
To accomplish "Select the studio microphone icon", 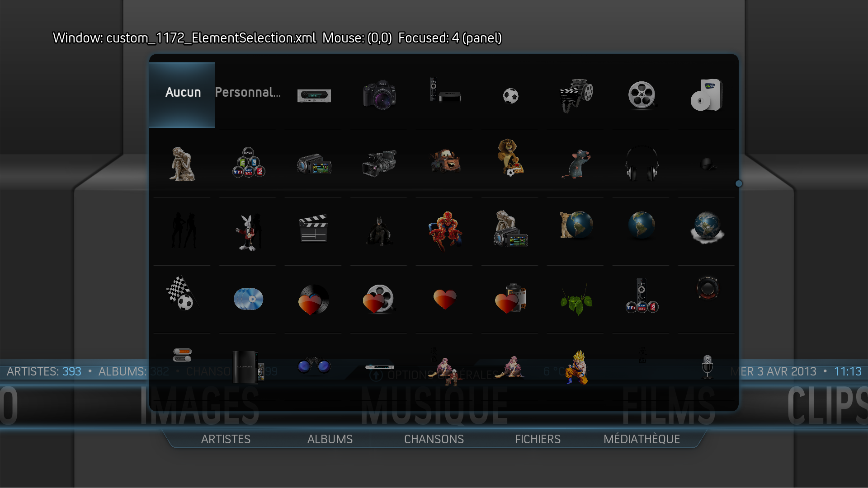I will tap(708, 366).
